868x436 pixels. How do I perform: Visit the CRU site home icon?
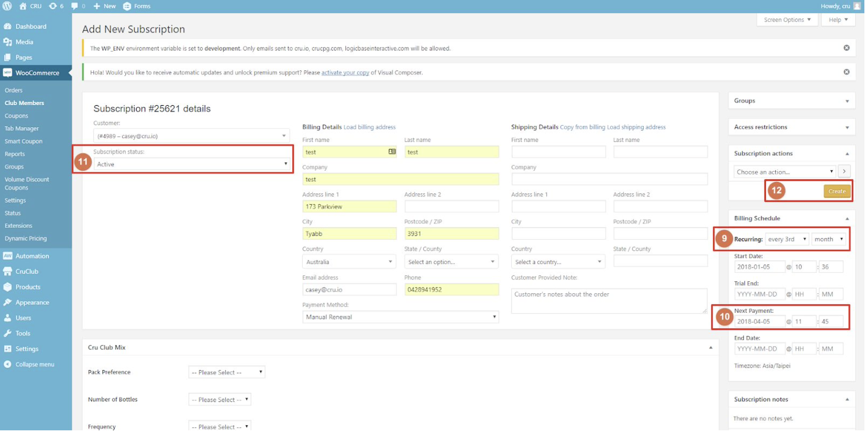tap(23, 6)
